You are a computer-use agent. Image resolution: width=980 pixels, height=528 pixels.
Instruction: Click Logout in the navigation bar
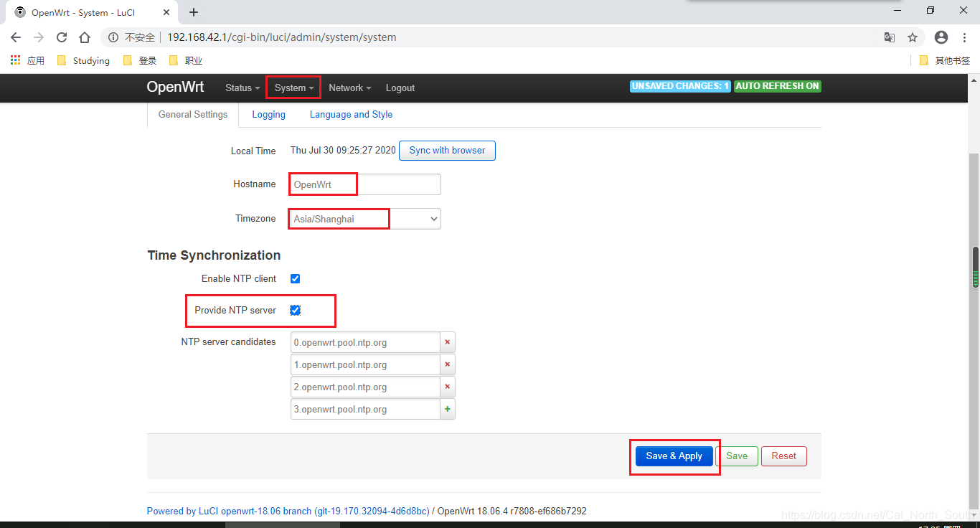coord(400,88)
